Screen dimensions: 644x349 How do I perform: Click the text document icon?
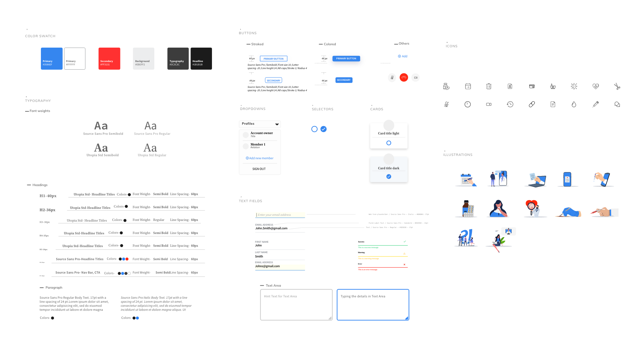click(553, 104)
